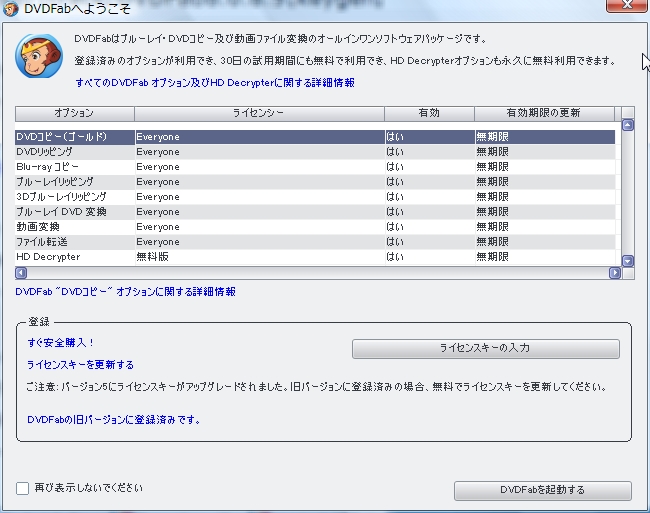The image size is (650, 513).
Task: Click ライセンスキーの入力 button
Action: [x=486, y=348]
